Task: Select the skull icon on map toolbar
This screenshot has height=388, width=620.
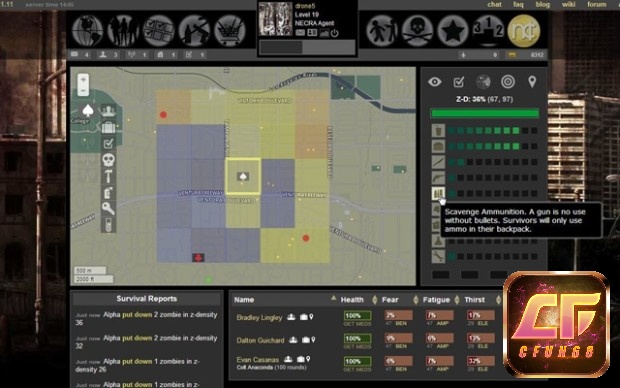Action: coord(108,160)
